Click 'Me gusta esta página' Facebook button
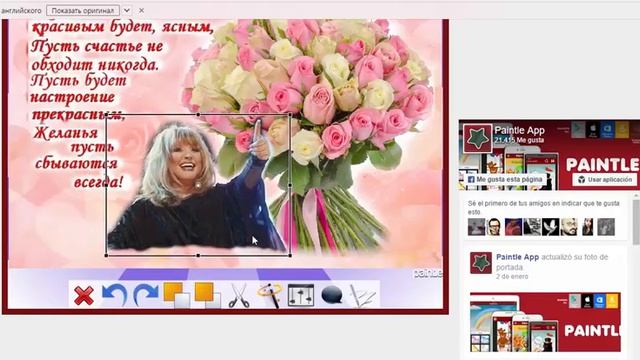 coord(505,179)
